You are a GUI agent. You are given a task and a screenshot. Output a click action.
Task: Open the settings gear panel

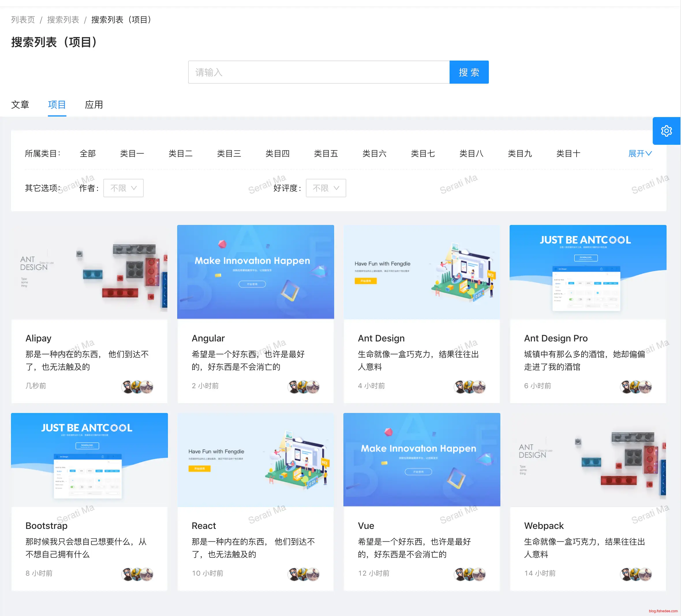(666, 131)
